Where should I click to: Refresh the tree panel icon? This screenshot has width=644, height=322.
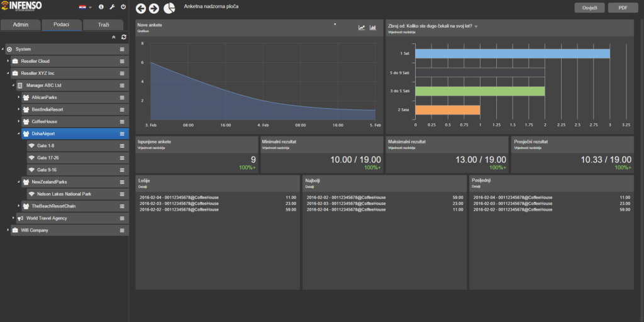tap(124, 37)
